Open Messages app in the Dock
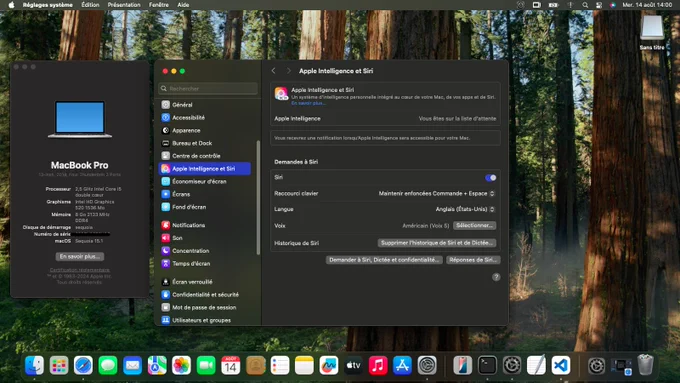Image resolution: width=680 pixels, height=383 pixels. (108, 365)
